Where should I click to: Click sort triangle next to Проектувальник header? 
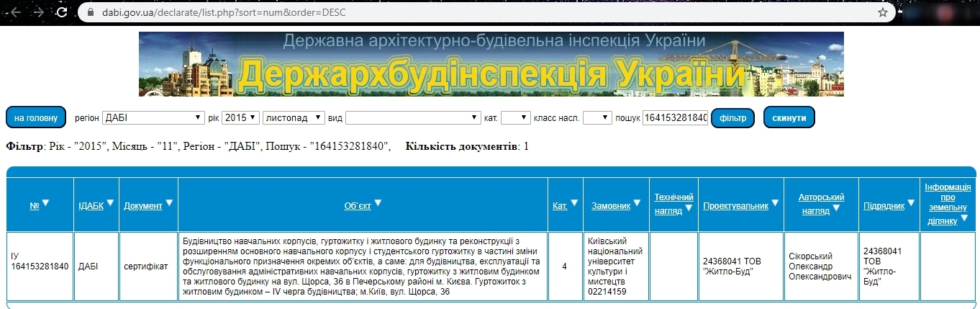[x=775, y=203]
